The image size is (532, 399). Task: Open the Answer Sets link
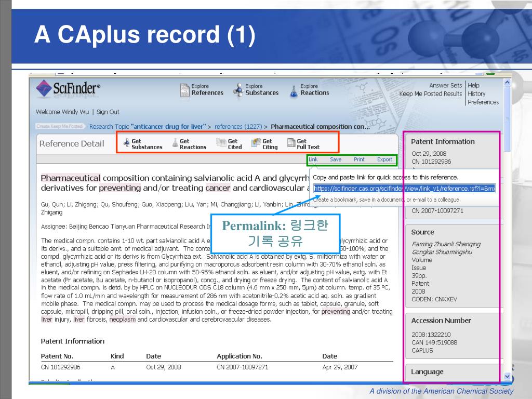point(445,86)
